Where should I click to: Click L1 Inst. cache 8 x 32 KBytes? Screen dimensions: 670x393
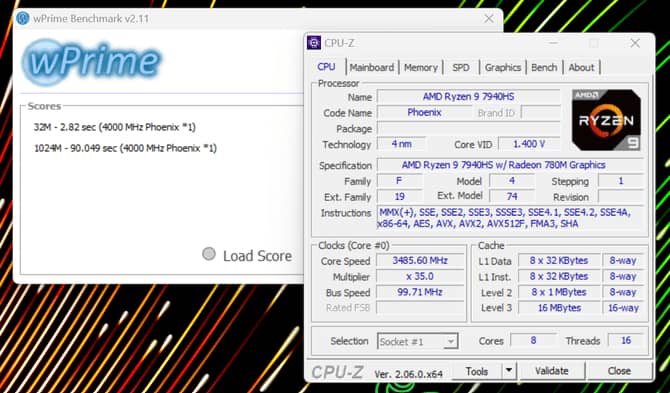click(x=559, y=276)
